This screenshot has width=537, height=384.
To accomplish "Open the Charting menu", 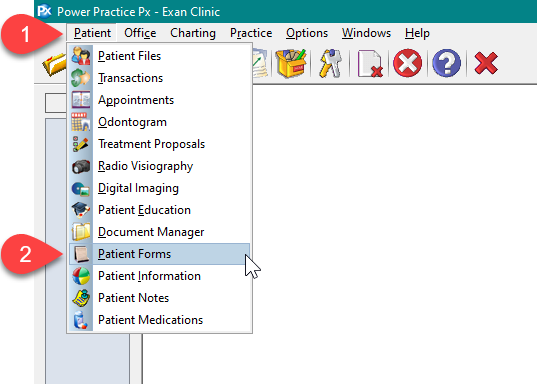I will (x=193, y=33).
